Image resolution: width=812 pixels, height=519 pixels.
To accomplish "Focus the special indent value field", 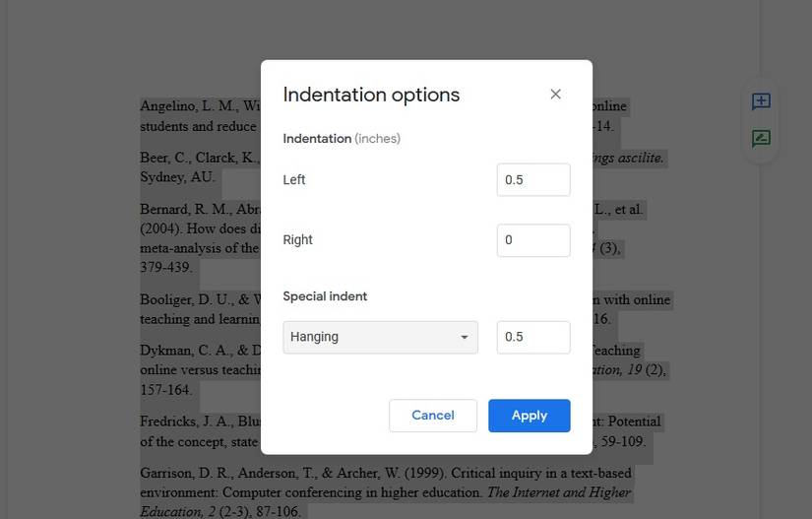I will coord(532,337).
